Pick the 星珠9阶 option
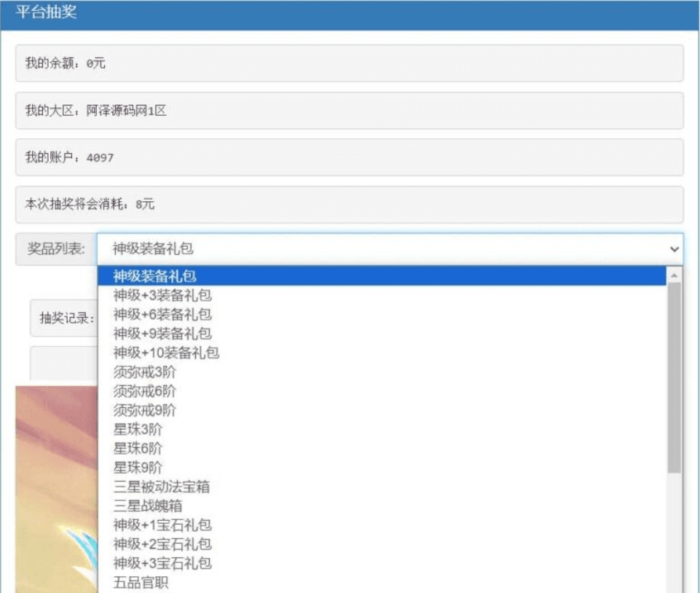This screenshot has width=700, height=593. pyautogui.click(x=138, y=467)
